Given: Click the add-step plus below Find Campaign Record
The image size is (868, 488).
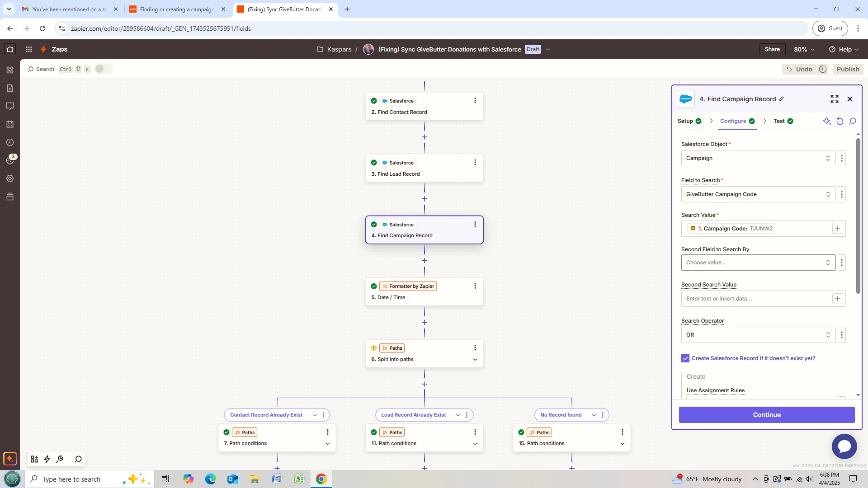Looking at the screenshot, I should point(424,261).
